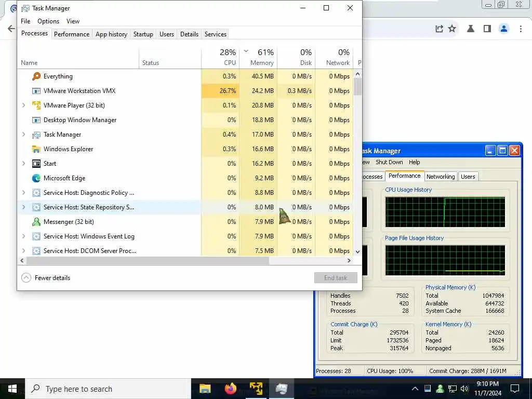
Task: Click the network icon in system tray
Action: click(x=453, y=389)
